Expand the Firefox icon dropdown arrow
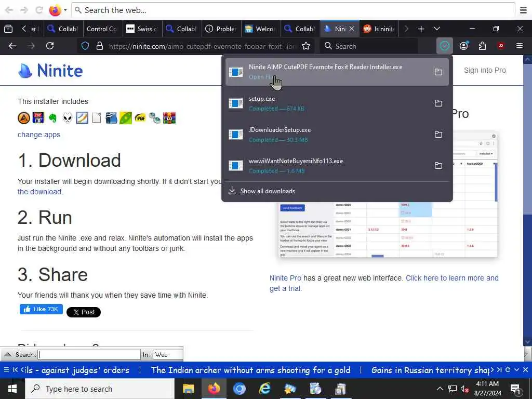The height and width of the screenshot is (399, 532). (x=65, y=10)
